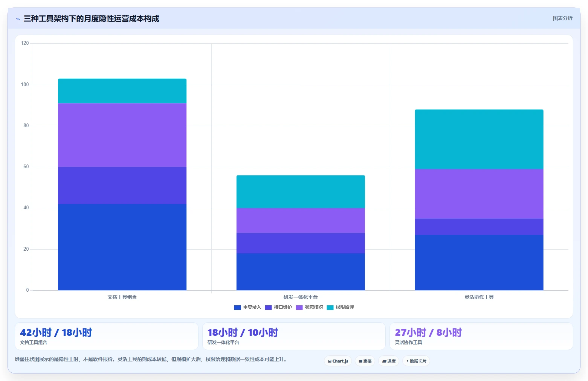Click the 状态核对 segment of 研发一体化平台 bar
588x381 pixels.
click(x=301, y=221)
